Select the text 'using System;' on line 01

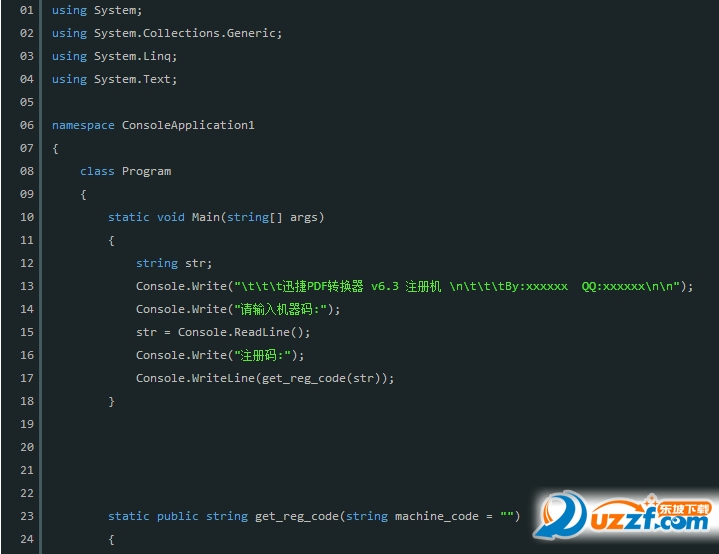(x=97, y=10)
